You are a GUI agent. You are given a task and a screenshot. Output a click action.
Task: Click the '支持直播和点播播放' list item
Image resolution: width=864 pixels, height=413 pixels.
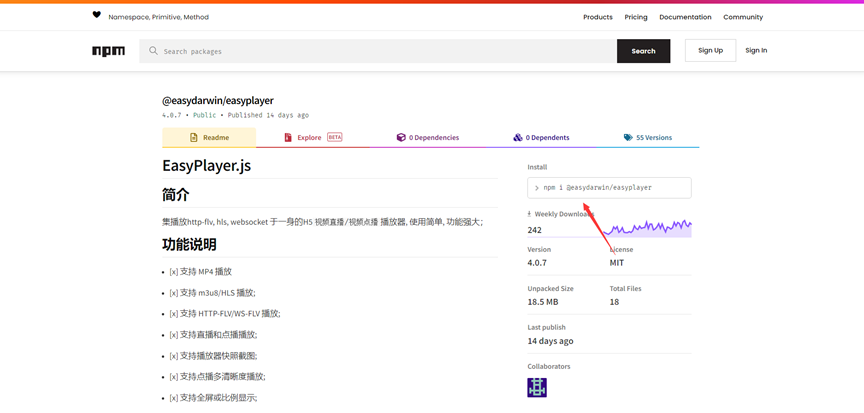point(213,335)
